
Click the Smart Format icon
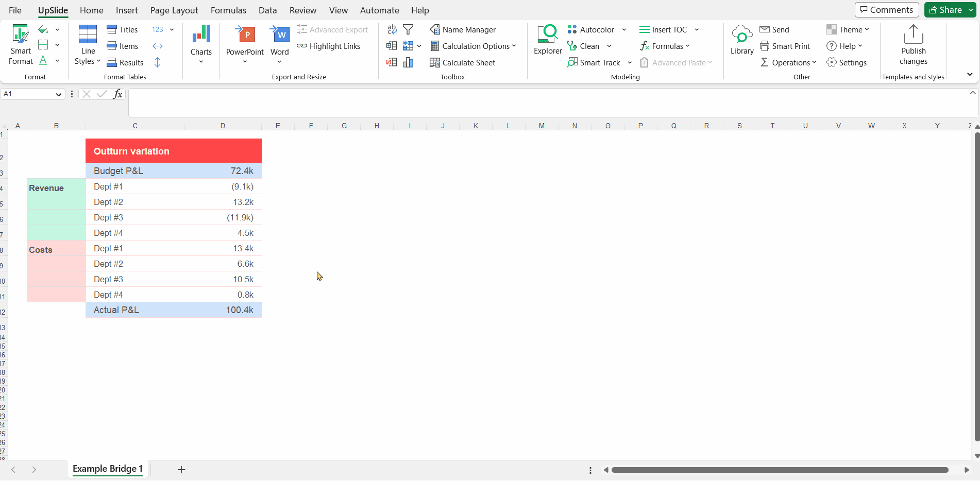21,34
